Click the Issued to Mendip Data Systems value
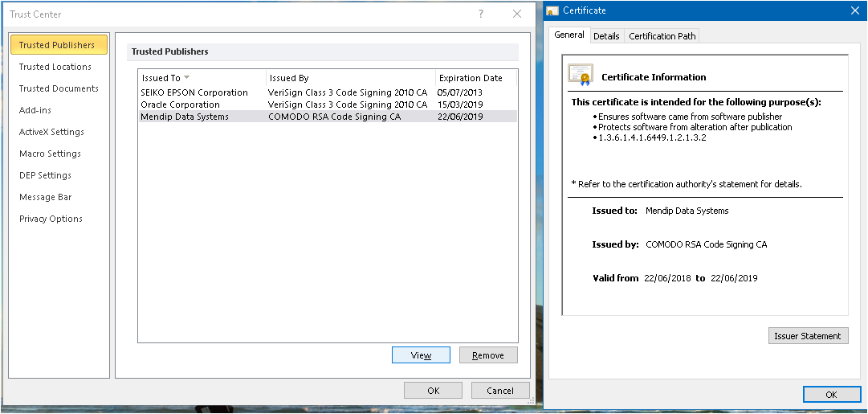868x414 pixels. tap(687, 211)
